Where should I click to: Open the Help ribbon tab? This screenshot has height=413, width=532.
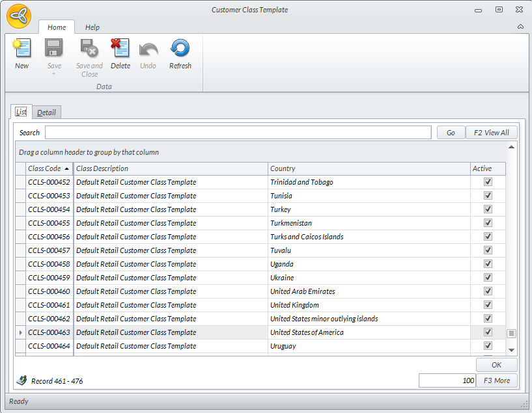(92, 27)
